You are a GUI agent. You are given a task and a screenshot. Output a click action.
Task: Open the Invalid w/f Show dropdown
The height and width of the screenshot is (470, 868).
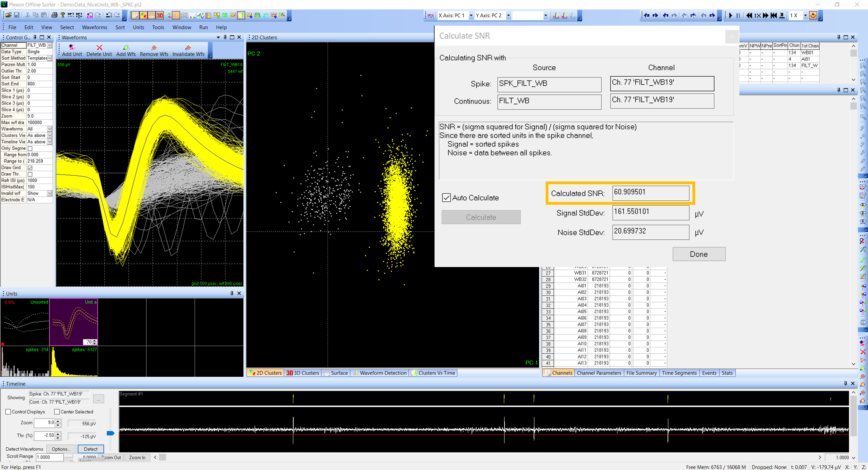click(50, 193)
